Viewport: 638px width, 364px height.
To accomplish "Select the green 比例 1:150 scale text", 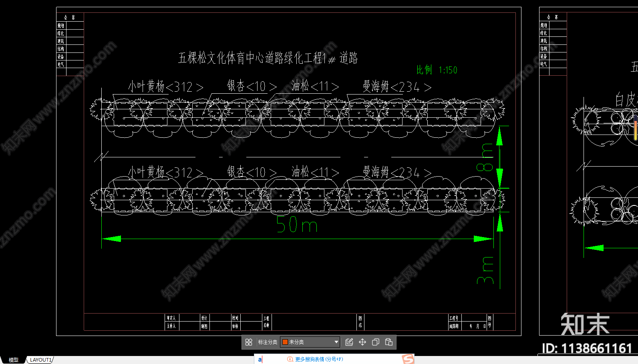I will pos(437,70).
